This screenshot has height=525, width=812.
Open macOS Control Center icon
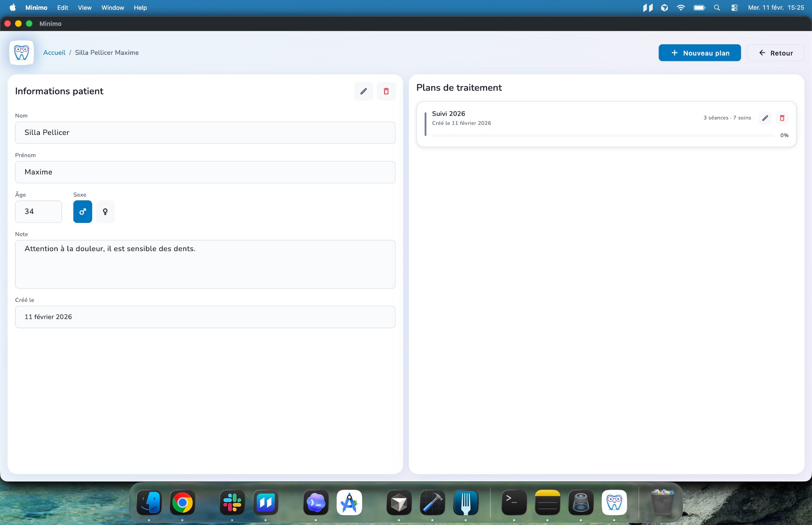click(734, 8)
